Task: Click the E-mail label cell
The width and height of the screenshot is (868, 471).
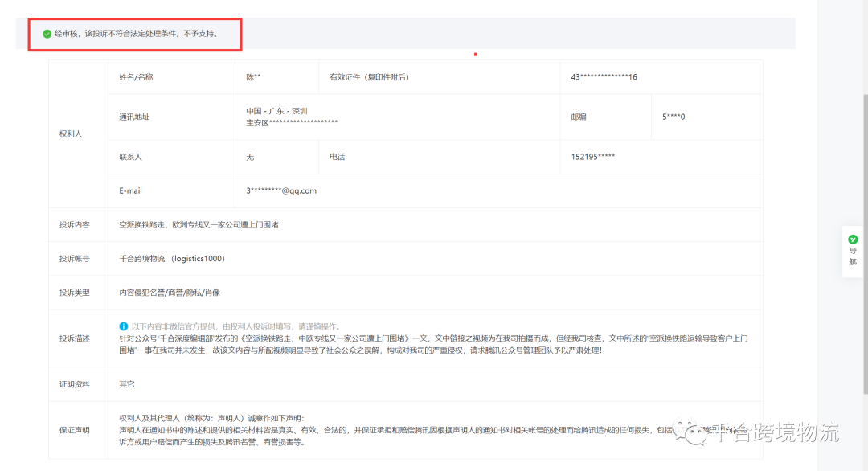Action: 172,191
